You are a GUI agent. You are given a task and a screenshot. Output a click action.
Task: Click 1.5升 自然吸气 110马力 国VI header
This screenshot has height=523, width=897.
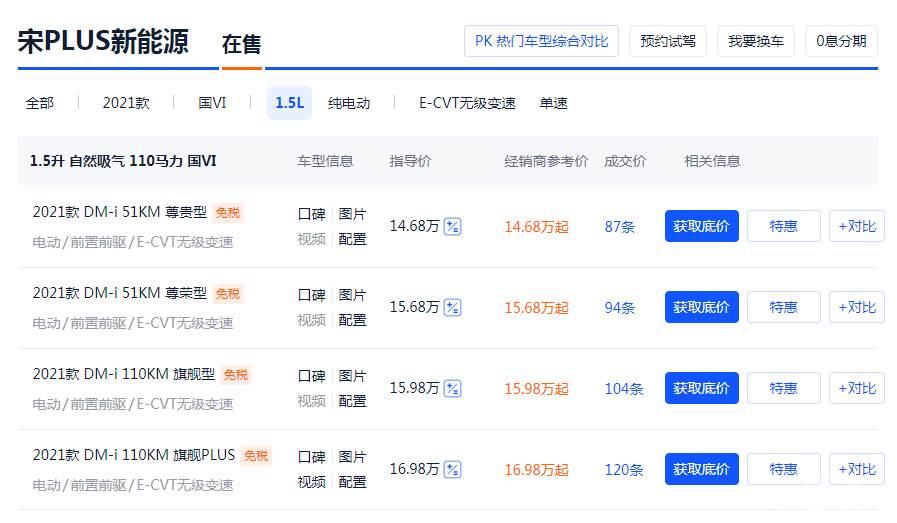[123, 161]
